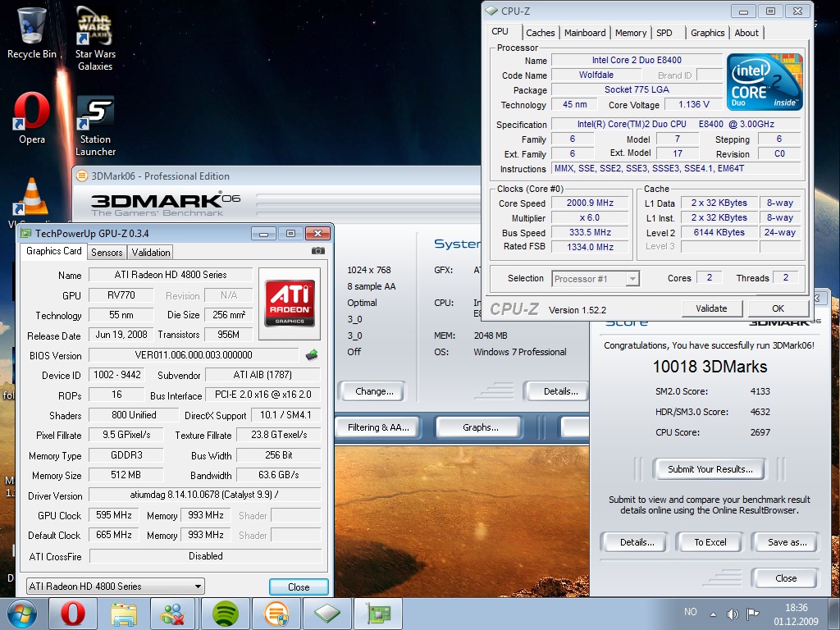Click OK in the CPU-Z window
Image resolution: width=840 pixels, height=630 pixels.
(778, 308)
